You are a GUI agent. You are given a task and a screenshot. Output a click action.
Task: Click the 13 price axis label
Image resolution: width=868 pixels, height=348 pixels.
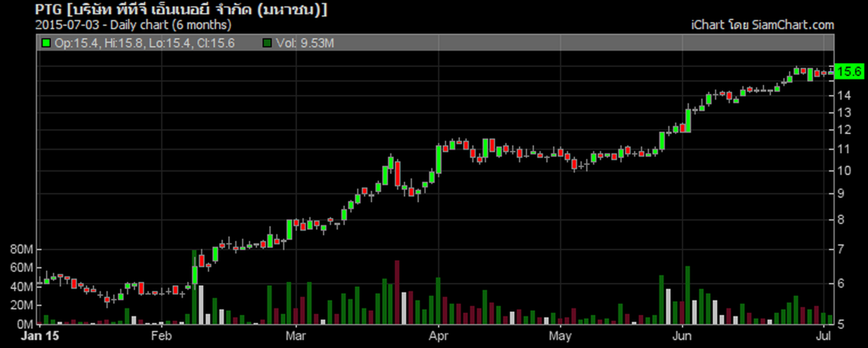[844, 112]
